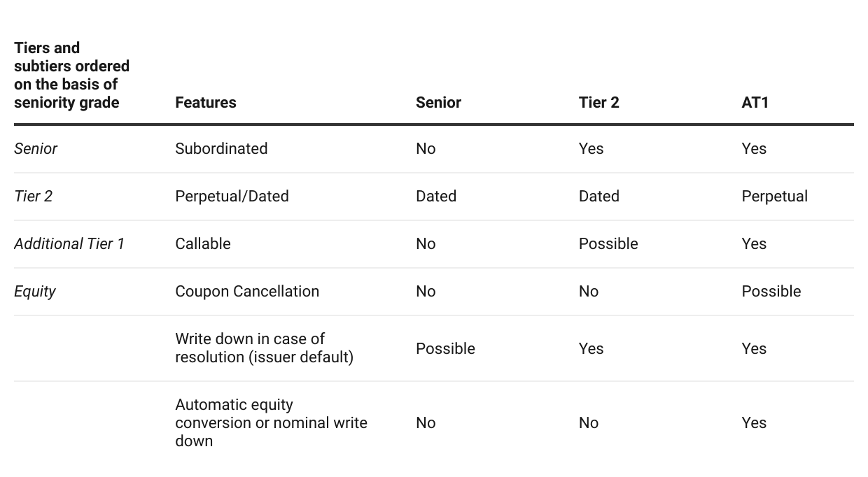Select the Write down in case of resolution cell

click(x=264, y=348)
